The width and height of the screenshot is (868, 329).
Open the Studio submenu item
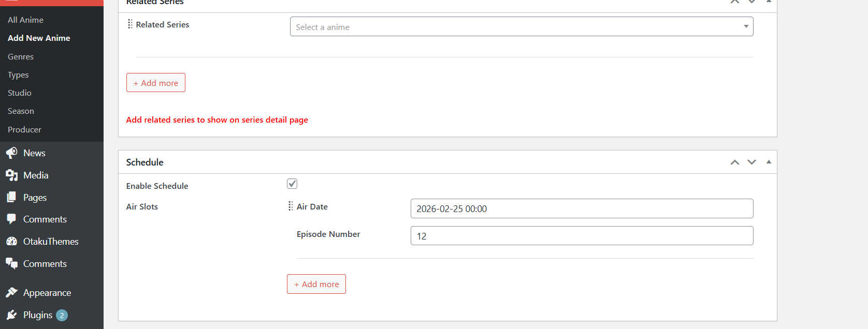(20, 93)
